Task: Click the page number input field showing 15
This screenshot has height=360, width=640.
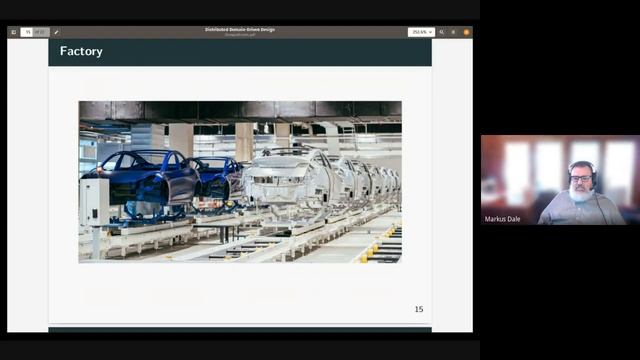Action: tap(27, 32)
